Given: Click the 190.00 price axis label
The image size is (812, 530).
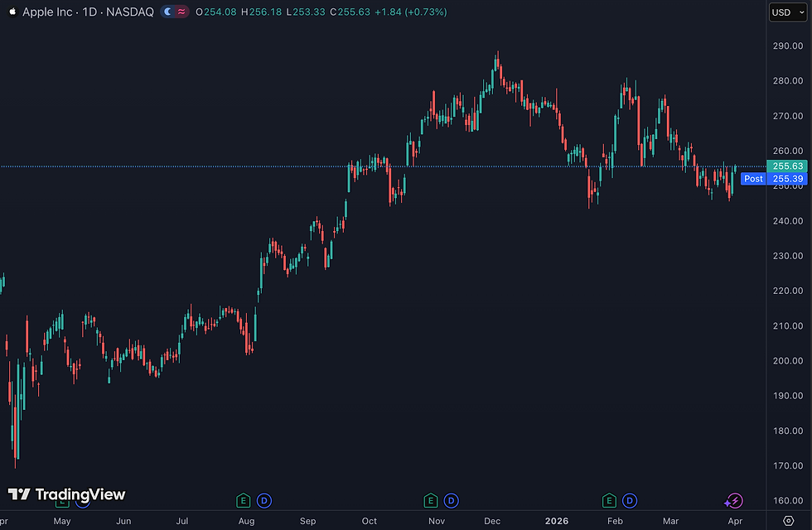Looking at the screenshot, I should (x=788, y=396).
